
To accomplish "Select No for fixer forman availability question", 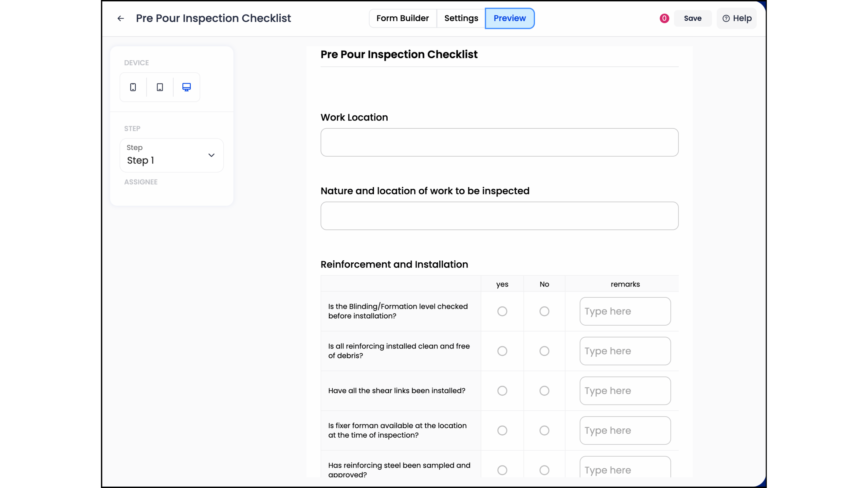I will pos(544,430).
